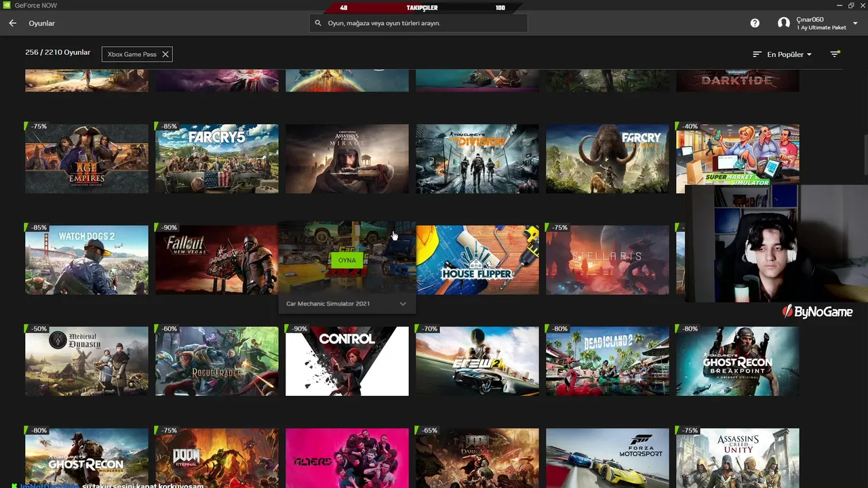Open Assassin's Creed Mirage tile

pyautogui.click(x=347, y=159)
